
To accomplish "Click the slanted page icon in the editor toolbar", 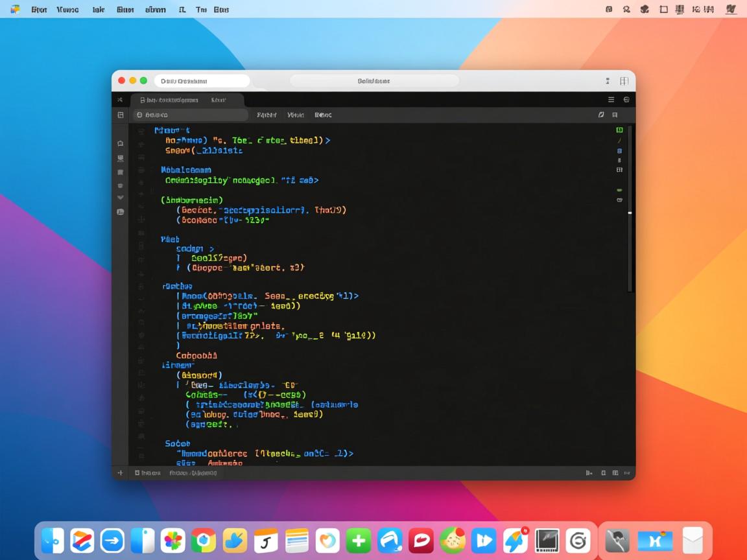I will point(601,115).
